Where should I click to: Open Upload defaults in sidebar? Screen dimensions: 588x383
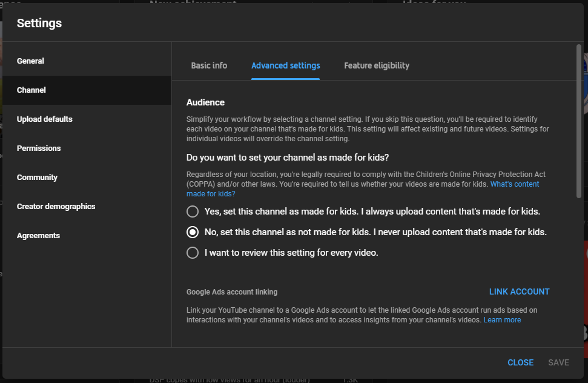click(x=87, y=119)
